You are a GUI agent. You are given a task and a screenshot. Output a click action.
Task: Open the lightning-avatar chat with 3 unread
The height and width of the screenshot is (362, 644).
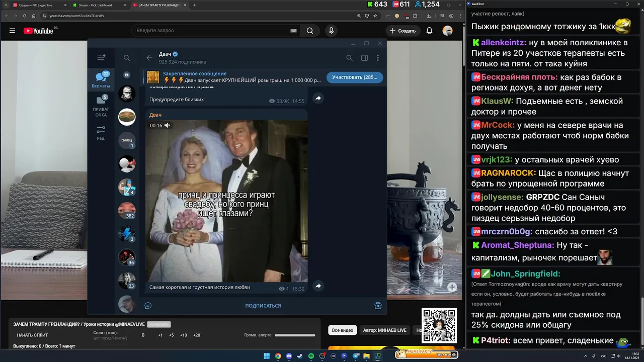click(127, 234)
